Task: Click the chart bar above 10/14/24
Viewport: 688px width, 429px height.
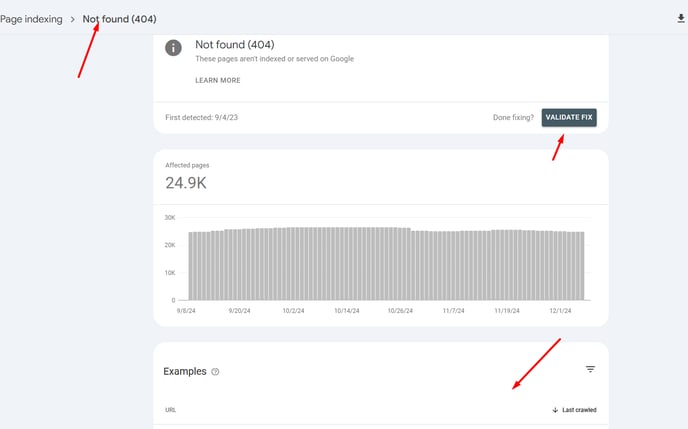Action: (x=347, y=264)
